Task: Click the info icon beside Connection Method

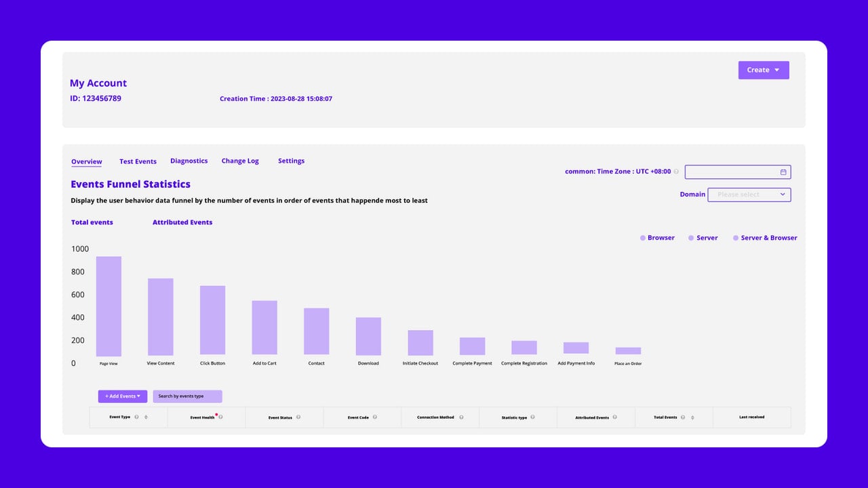Action: (x=461, y=418)
